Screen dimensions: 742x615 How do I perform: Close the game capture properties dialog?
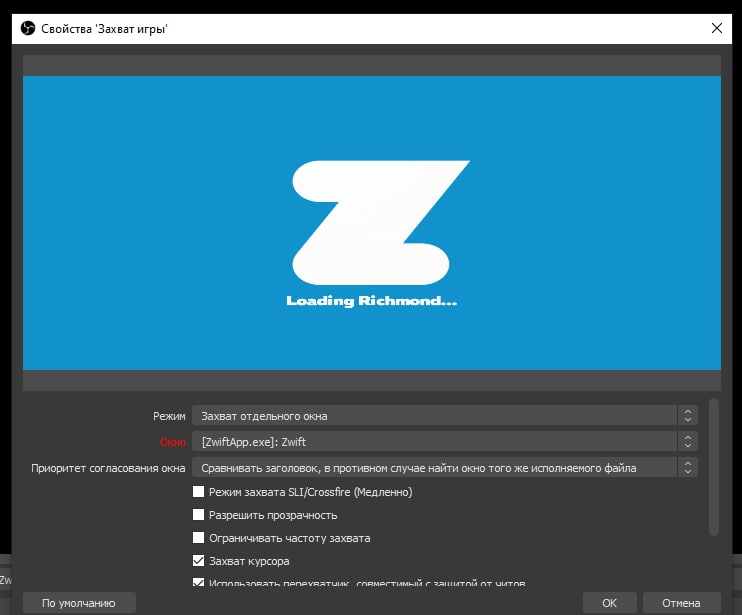tap(716, 28)
